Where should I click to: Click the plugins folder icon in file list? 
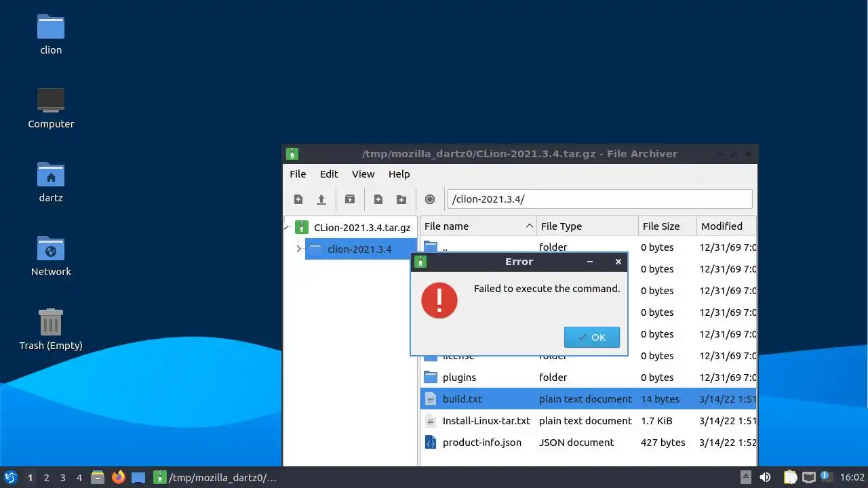coord(431,377)
